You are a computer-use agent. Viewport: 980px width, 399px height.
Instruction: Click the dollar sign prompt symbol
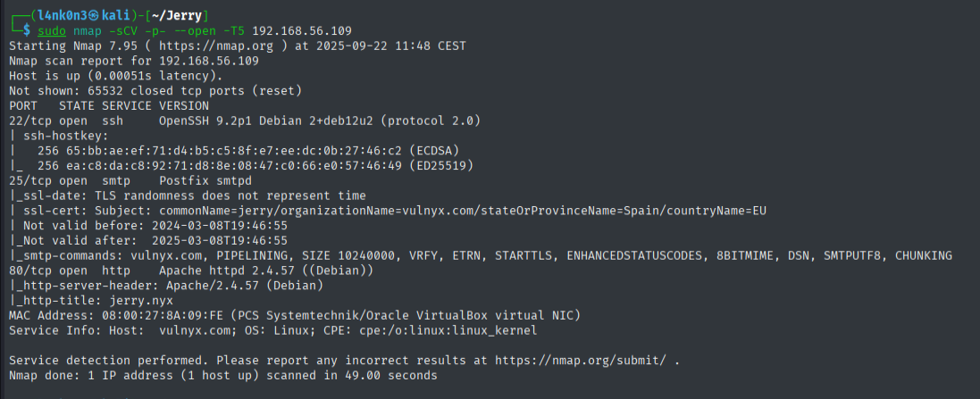point(27,30)
